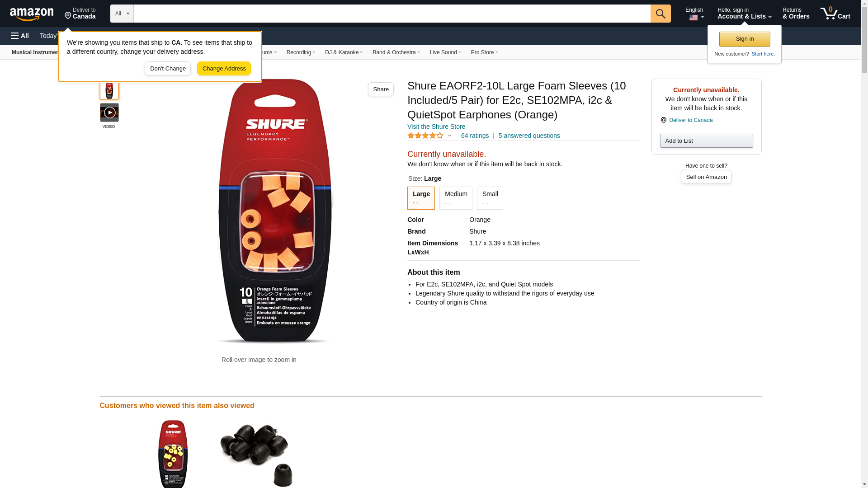Image resolution: width=868 pixels, height=488 pixels.
Task: Click the search magnifier button
Action: pos(660,14)
